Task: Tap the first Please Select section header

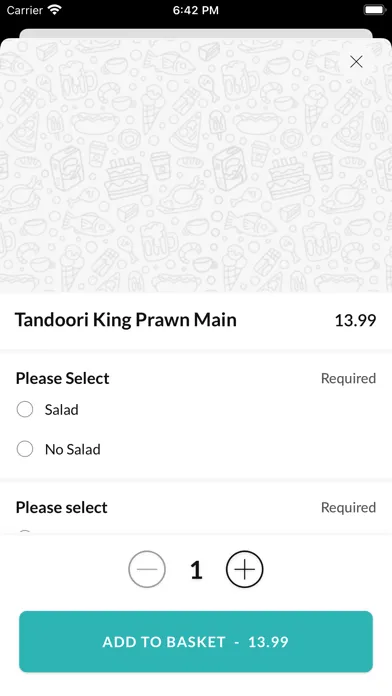Action: pos(63,378)
